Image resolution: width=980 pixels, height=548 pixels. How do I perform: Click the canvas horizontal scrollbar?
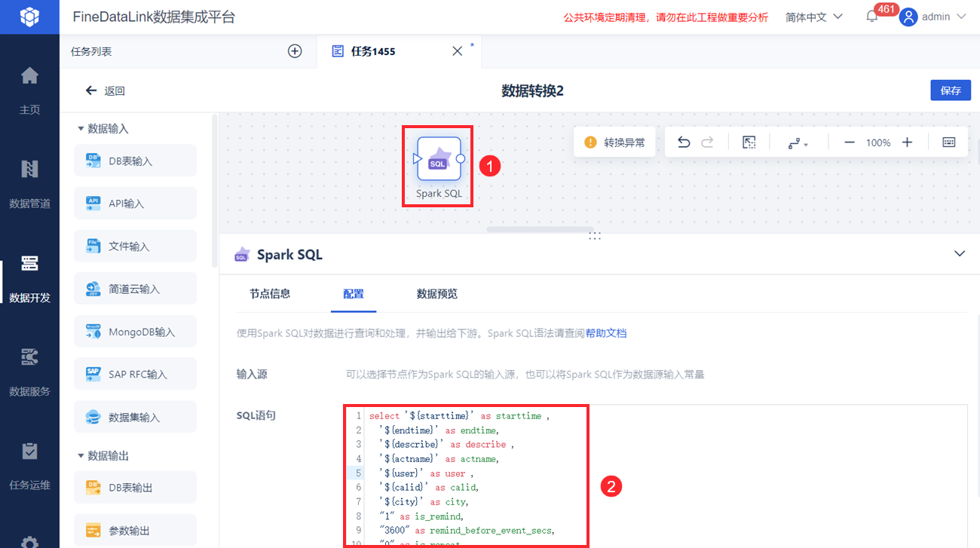pos(540,229)
